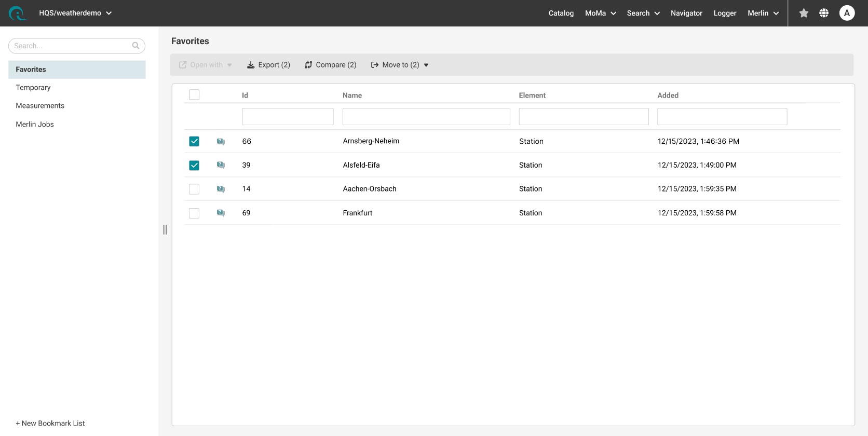Create a New Bookmark List
Viewport: 868px width, 436px height.
50,423
